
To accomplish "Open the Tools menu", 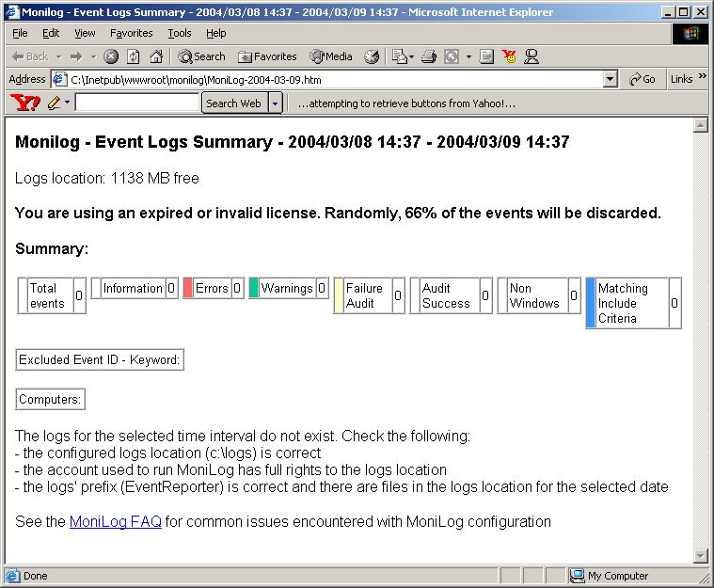I will 179,33.
